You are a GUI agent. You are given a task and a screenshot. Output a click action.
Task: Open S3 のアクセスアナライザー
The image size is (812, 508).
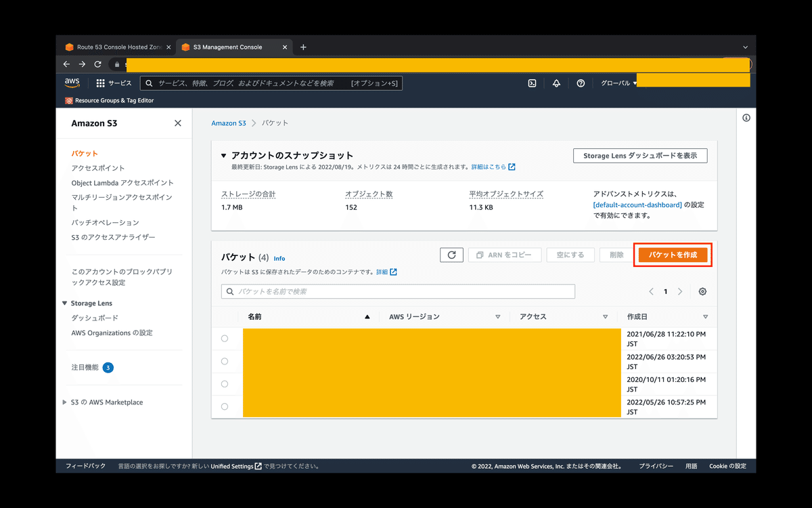(113, 237)
